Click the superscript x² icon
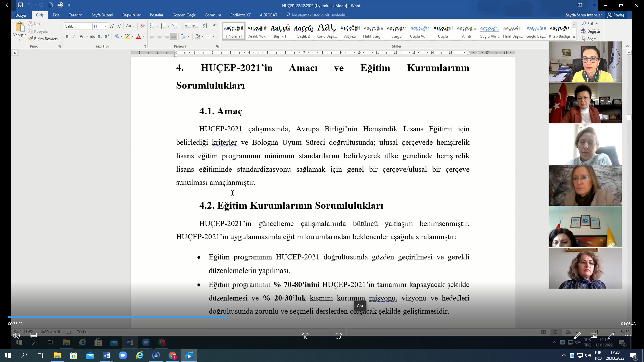This screenshot has height=362, width=644. click(107, 36)
